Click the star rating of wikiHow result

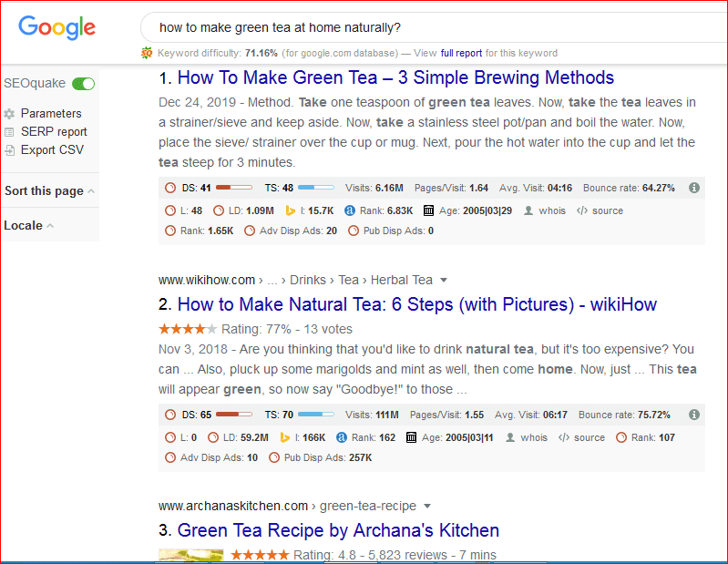click(x=188, y=329)
